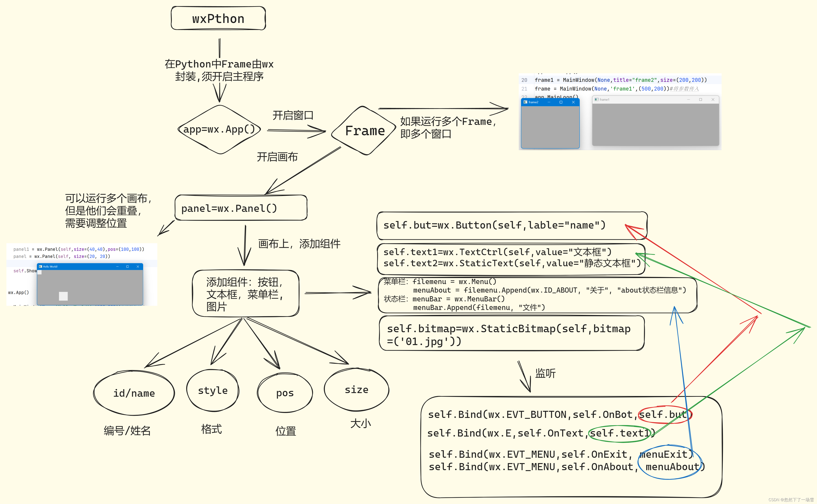Select the app=wx.App() diamond node
Screen dimensions: 817x504
pos(219,129)
